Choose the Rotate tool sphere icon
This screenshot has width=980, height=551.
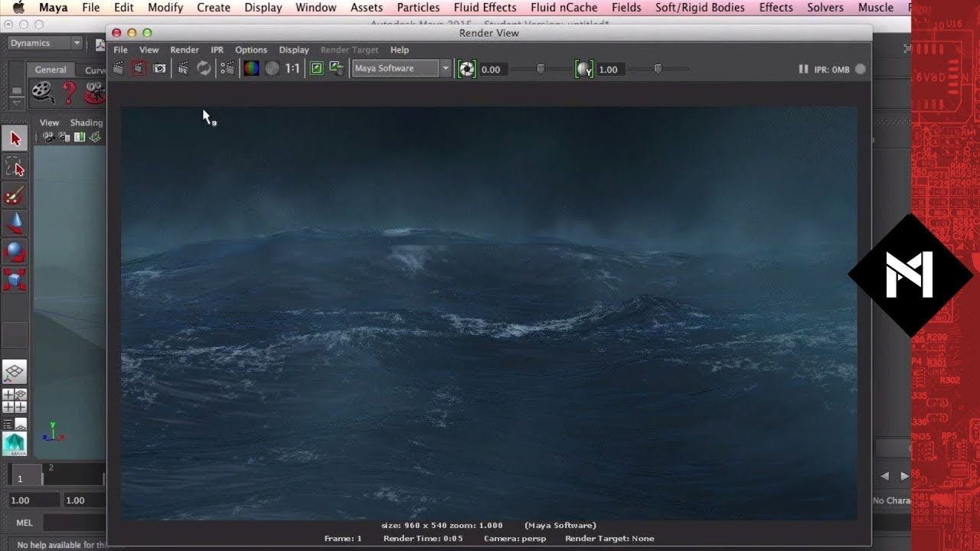tap(15, 251)
